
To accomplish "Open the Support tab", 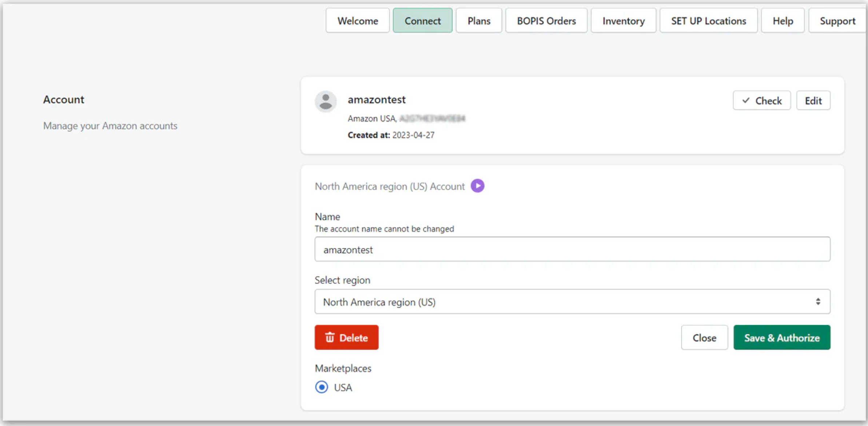I will 837,21.
